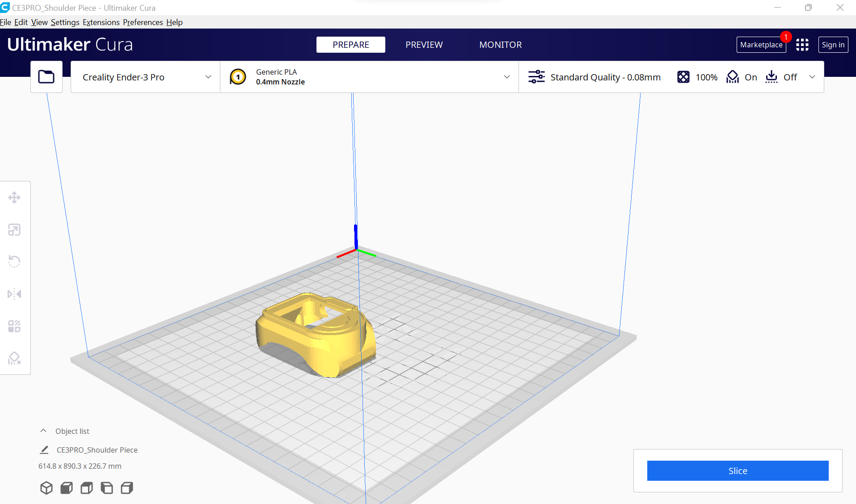Open the File menu
Viewport: 856px width, 504px height.
6,22
